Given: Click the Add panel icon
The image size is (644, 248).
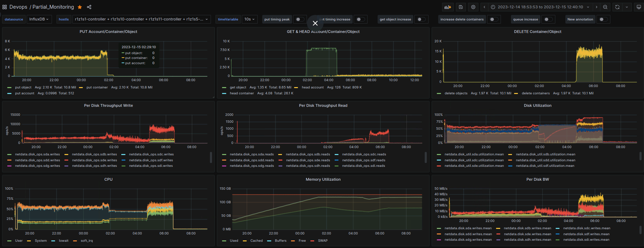Looking at the screenshot, I should [448, 7].
